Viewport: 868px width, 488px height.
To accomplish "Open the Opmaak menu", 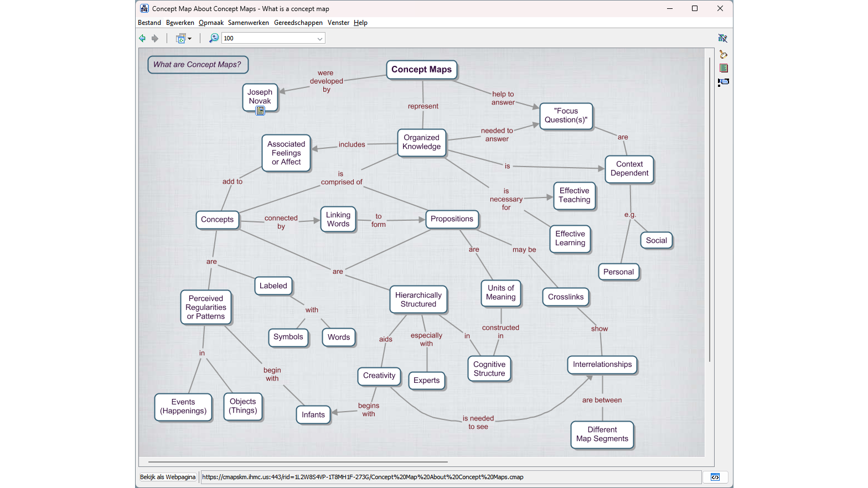I will [211, 23].
